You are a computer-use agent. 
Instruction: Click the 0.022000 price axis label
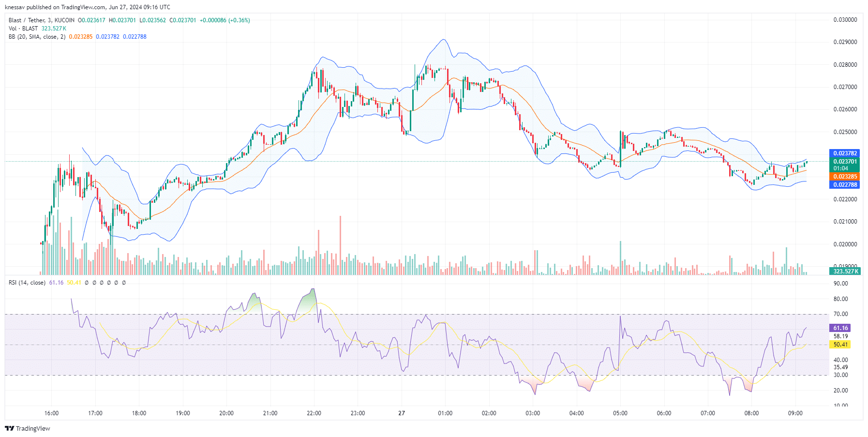pos(845,199)
